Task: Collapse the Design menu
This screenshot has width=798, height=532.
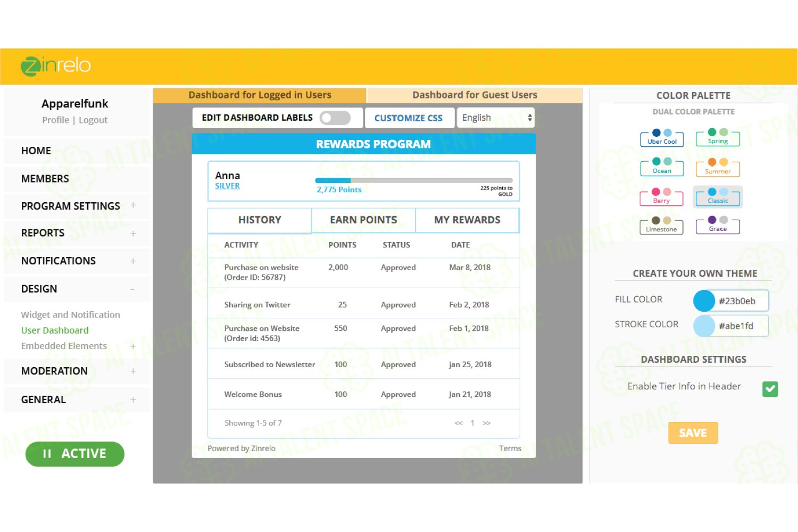Action: [132, 289]
